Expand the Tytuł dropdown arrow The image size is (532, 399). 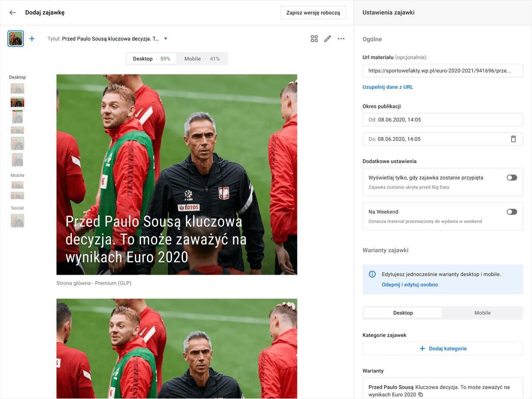point(166,39)
